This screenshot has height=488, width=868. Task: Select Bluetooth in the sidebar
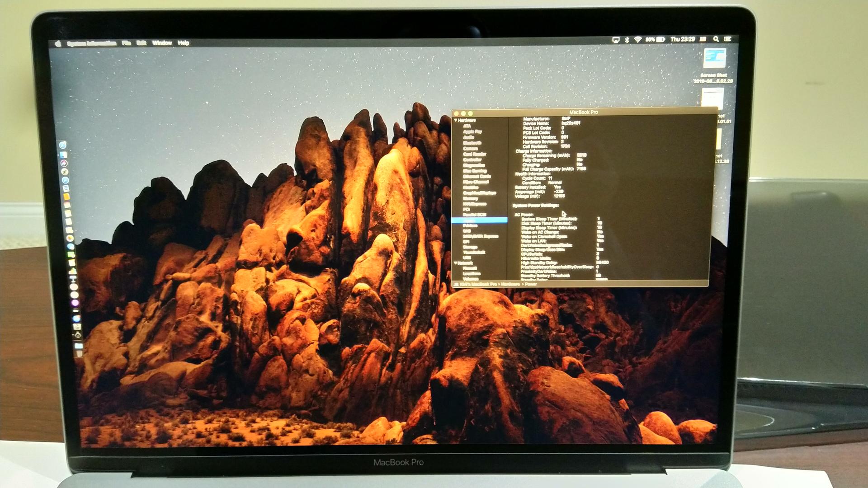(x=472, y=143)
